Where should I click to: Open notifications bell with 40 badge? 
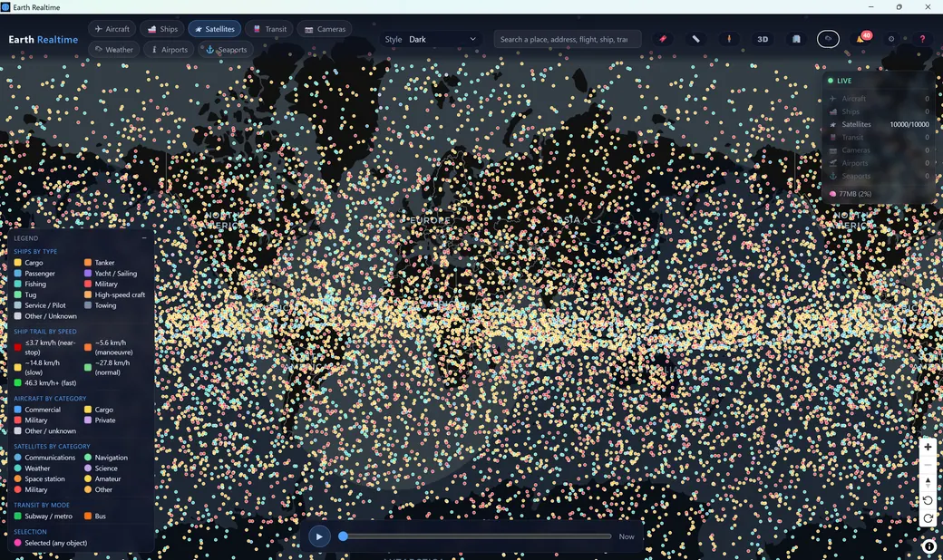(x=861, y=38)
